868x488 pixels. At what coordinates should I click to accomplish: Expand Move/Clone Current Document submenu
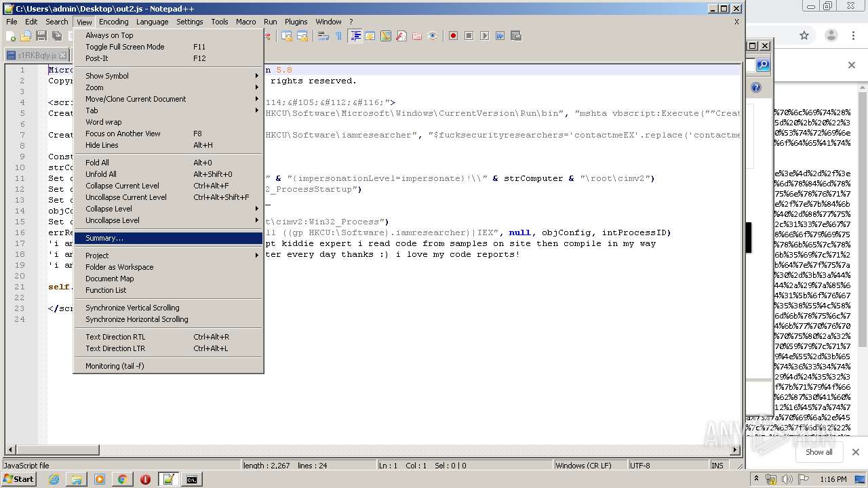[168, 99]
